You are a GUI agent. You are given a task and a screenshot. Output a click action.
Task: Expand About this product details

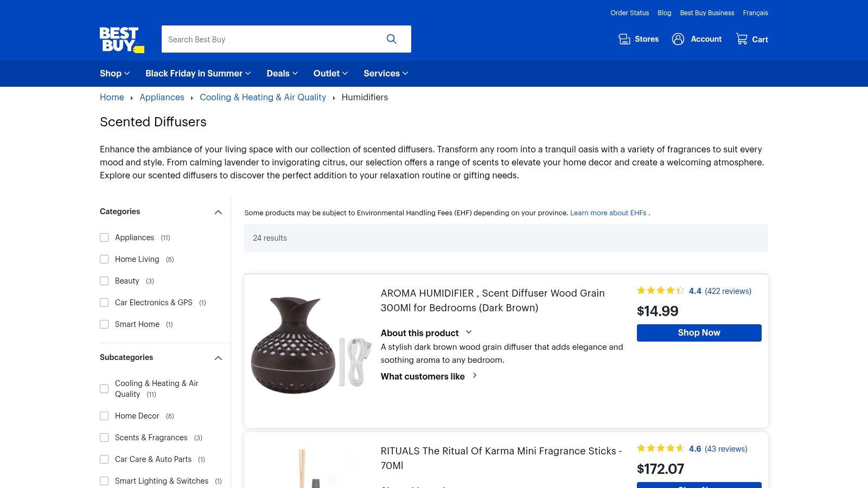tap(426, 333)
